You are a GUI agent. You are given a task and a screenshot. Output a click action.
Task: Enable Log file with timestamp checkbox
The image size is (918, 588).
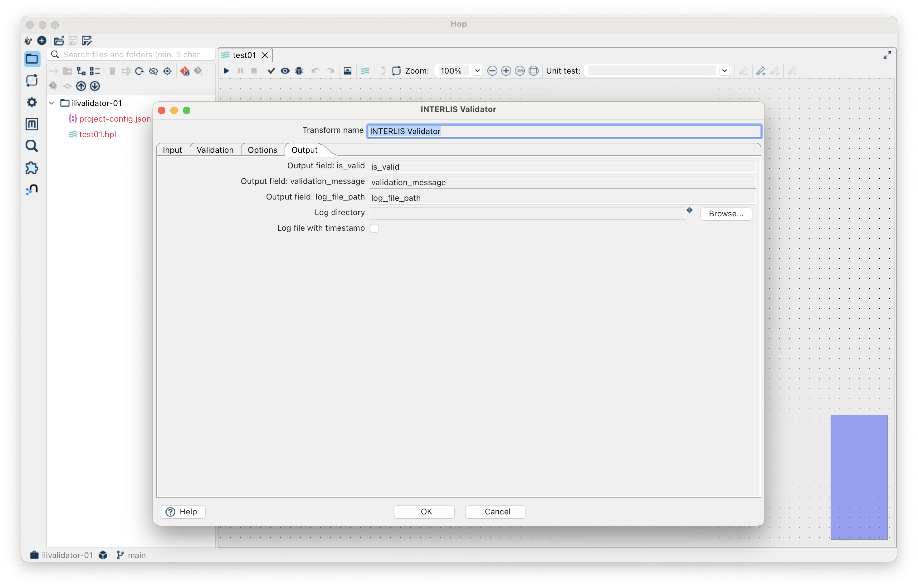pos(374,228)
